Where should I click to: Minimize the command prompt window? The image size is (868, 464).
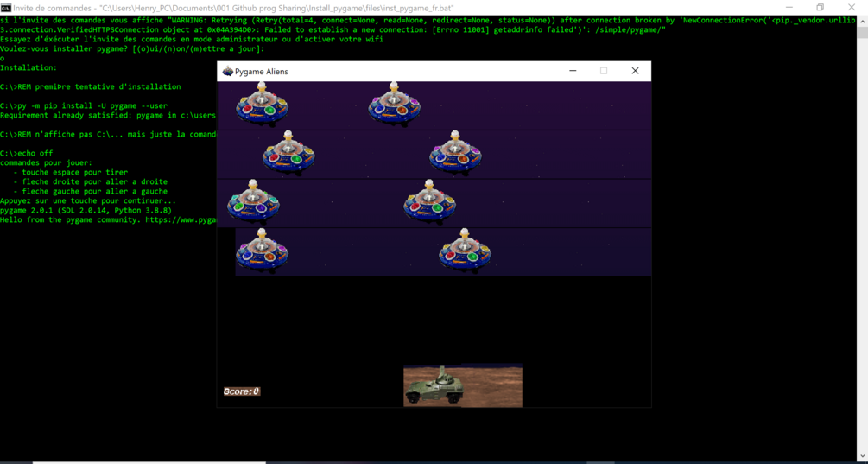tap(789, 8)
